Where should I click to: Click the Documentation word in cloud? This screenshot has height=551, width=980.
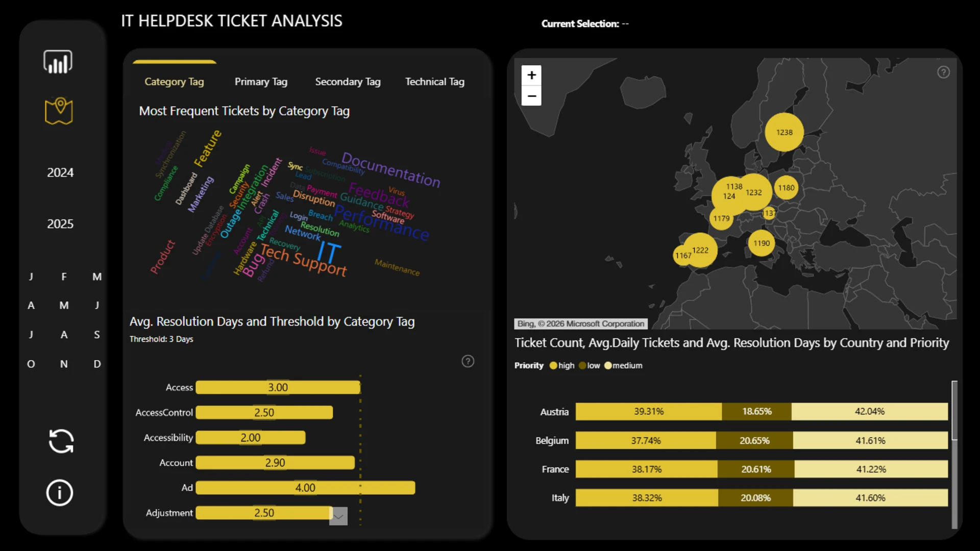tap(390, 169)
